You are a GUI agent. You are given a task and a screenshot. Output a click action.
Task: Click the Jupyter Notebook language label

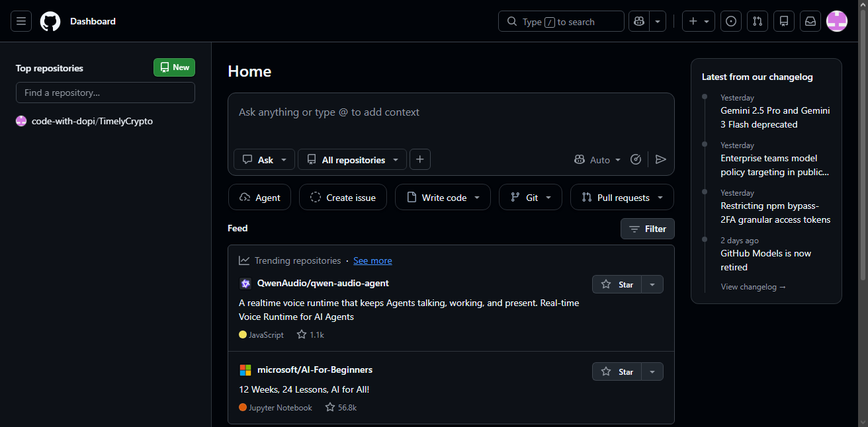(281, 408)
